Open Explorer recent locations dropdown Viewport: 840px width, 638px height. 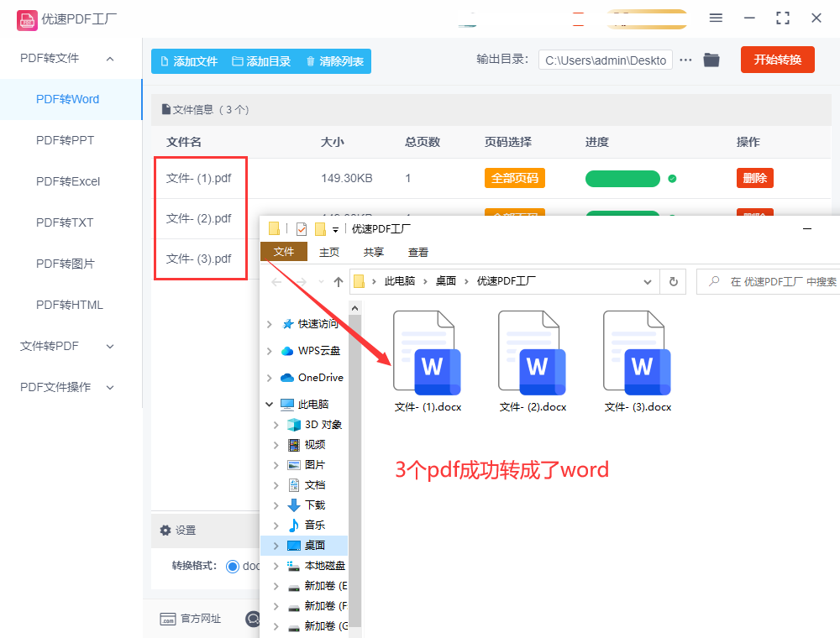(x=321, y=281)
